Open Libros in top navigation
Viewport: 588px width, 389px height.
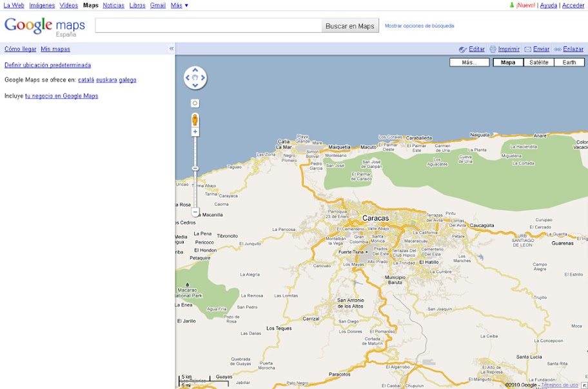[x=137, y=5]
